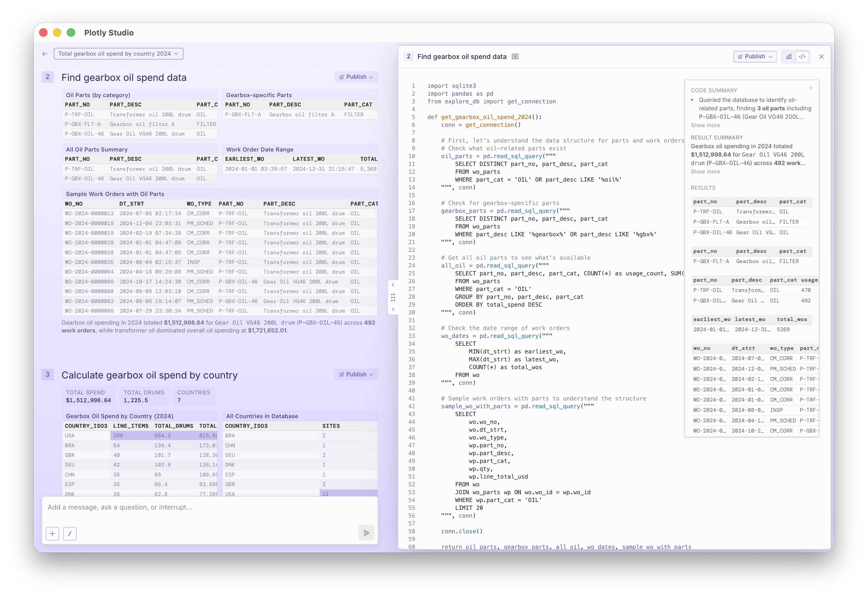Click LINE_ITEMS column header
Screen dimensions: 868x597
coord(131,426)
